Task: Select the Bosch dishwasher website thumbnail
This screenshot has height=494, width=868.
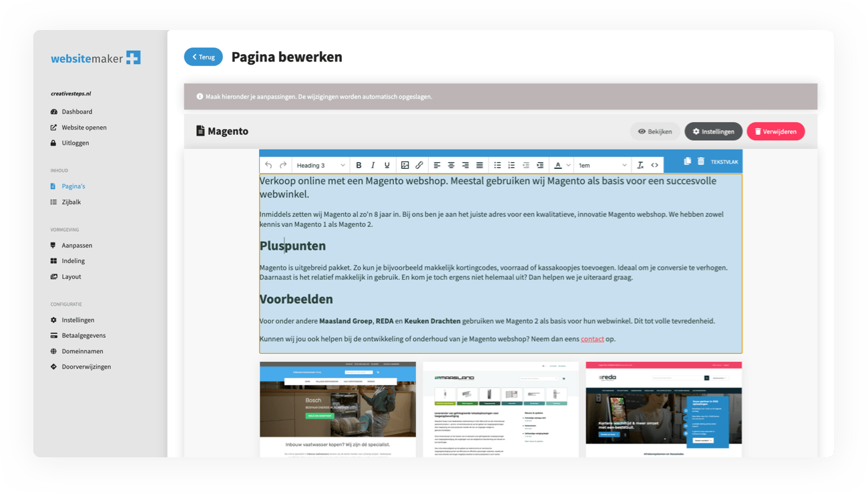Action: click(x=338, y=409)
